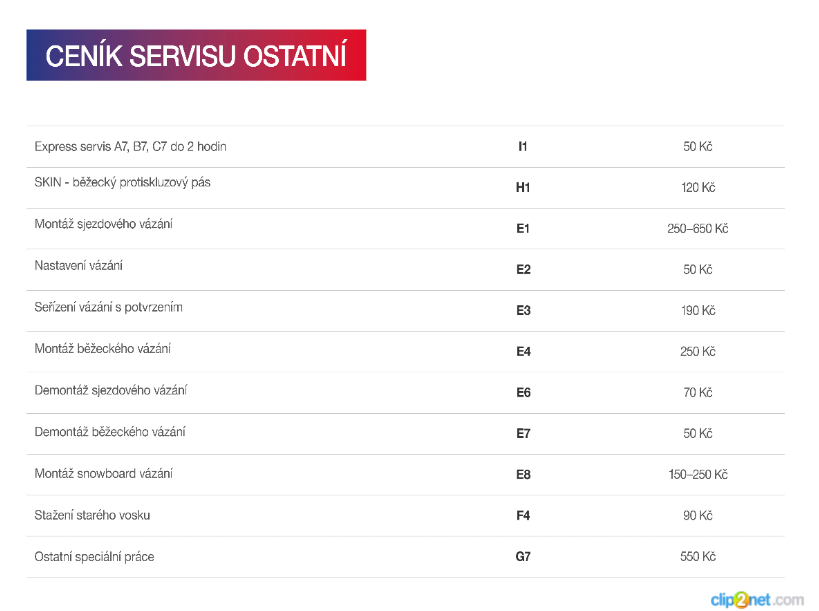Click the 550 Kč price
The width and height of the screenshot is (819, 611).
click(x=698, y=557)
